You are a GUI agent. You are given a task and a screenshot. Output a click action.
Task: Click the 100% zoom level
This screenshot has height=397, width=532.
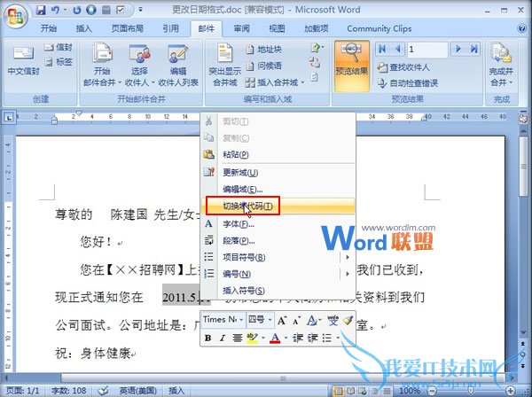[410, 391]
